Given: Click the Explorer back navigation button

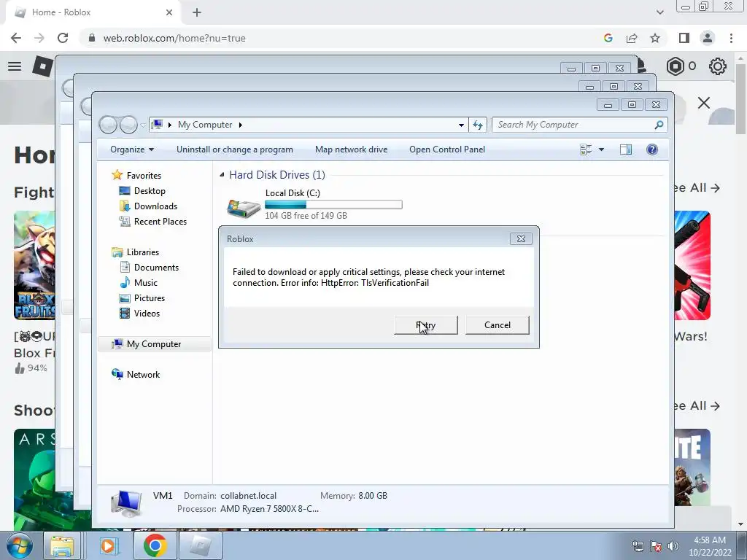Looking at the screenshot, I should [108, 125].
